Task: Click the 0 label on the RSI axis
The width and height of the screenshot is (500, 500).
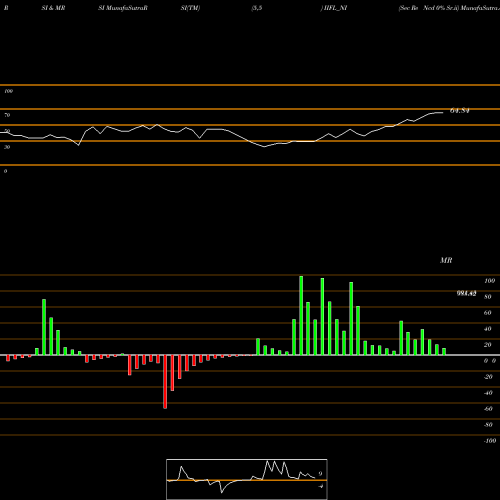Action: click(5, 171)
